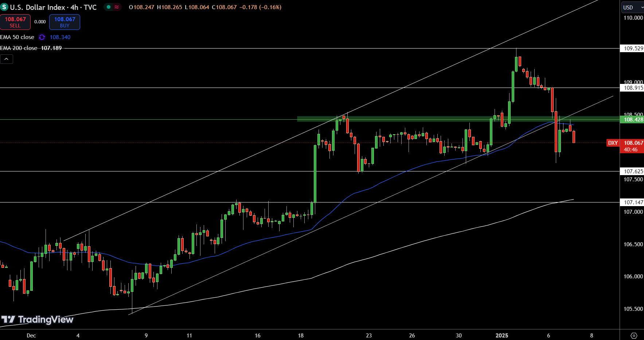644x340 pixels.
Task: Click the dollar symbol logo icon
Action: (x=4, y=7)
